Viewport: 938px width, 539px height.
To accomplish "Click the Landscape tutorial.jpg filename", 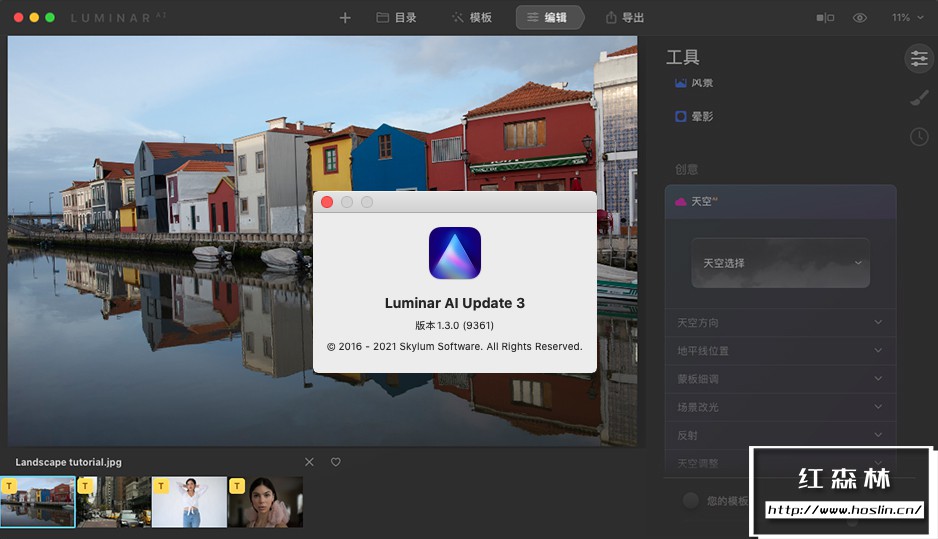I will 68,462.
